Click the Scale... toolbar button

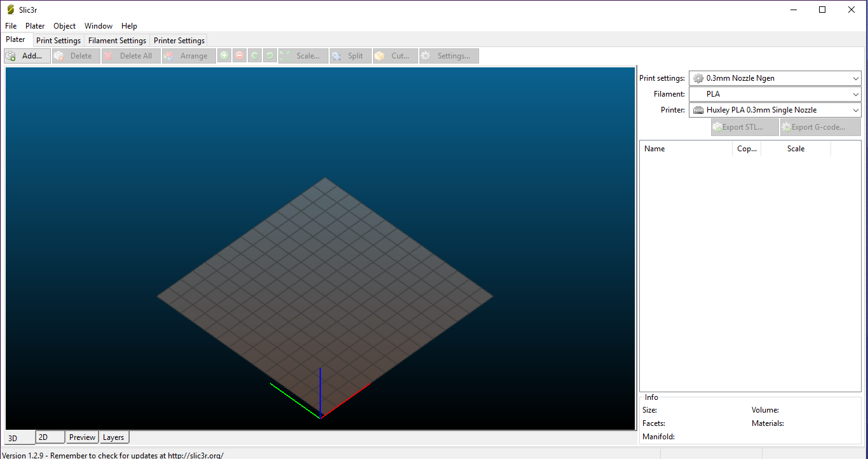click(303, 56)
